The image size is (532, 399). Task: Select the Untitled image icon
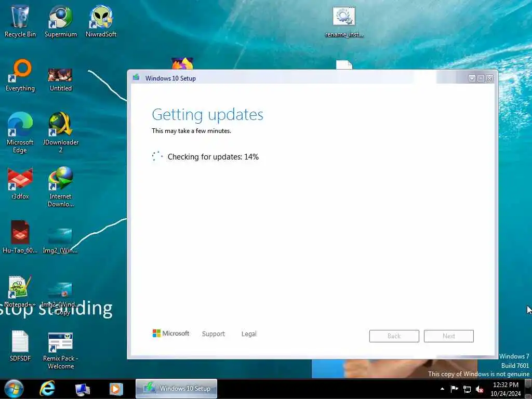60,79
